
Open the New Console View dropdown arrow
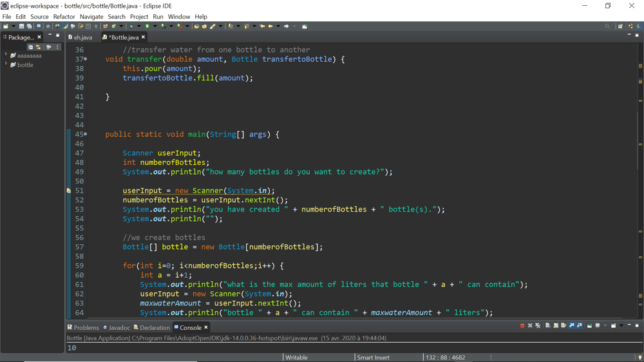(x=621, y=325)
